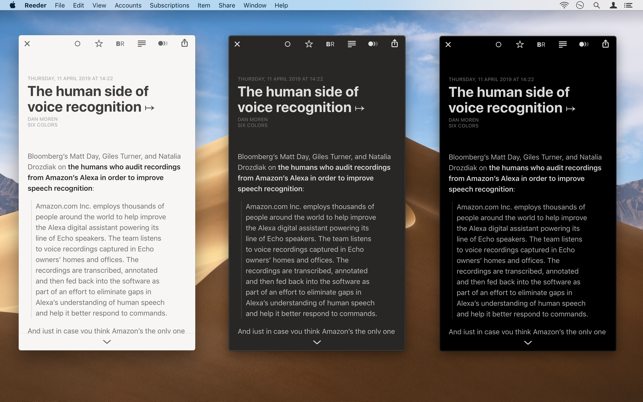Close the article in the black window
The image size is (643, 402).
point(448,44)
